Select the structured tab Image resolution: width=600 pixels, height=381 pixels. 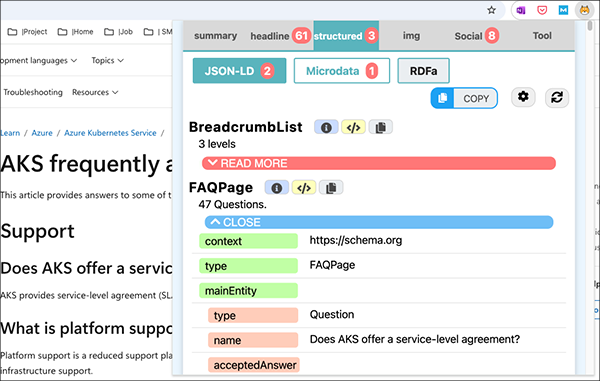tap(346, 36)
